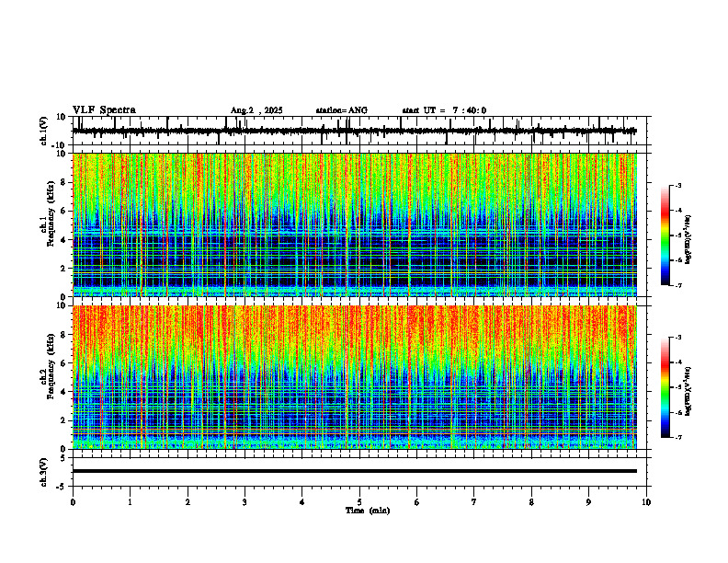
Task: Click the "2" minute tick on time axis
Action: (x=188, y=502)
